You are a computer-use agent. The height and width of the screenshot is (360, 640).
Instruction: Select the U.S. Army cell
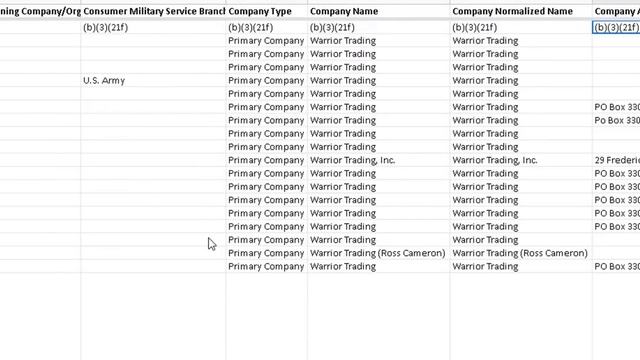(153, 80)
